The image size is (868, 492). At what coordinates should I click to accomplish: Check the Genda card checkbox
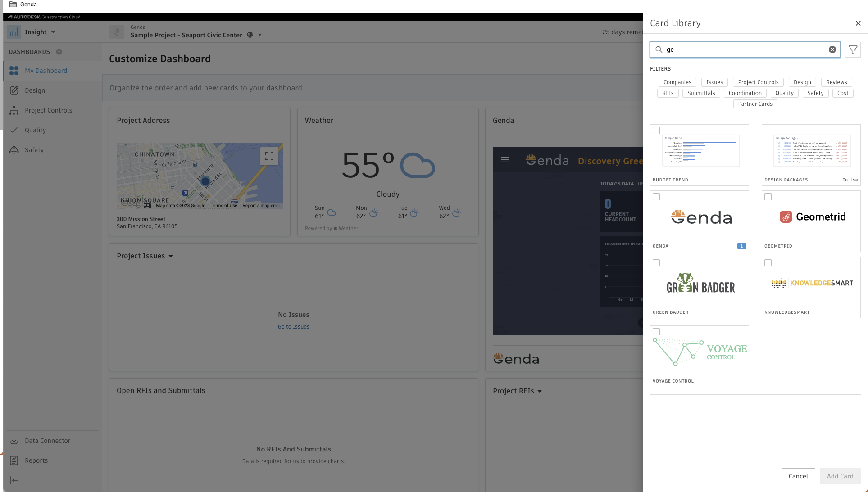point(656,197)
